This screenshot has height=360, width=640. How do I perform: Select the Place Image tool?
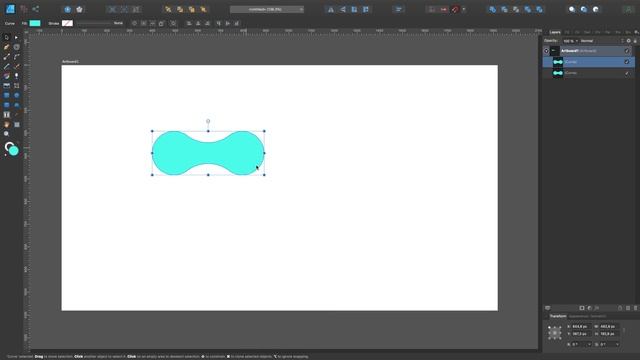[7, 86]
